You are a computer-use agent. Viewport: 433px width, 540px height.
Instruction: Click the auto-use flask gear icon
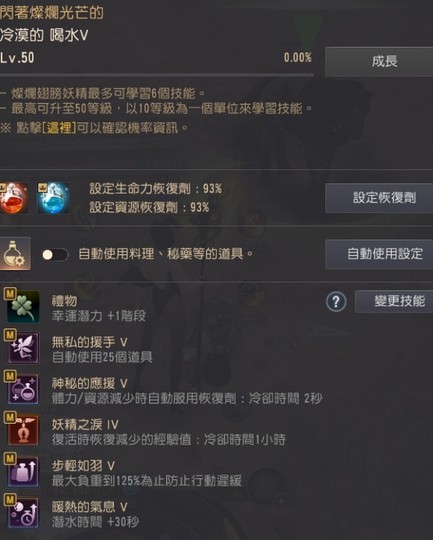pos(15,254)
